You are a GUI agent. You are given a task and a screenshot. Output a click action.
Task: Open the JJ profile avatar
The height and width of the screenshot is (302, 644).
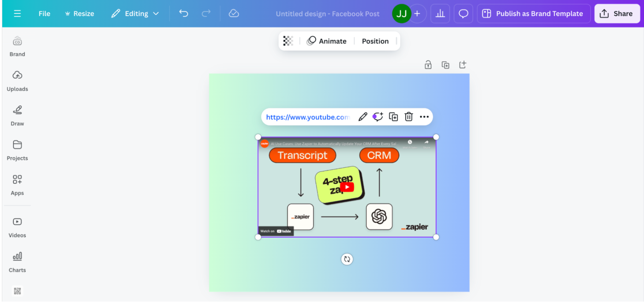pos(402,14)
